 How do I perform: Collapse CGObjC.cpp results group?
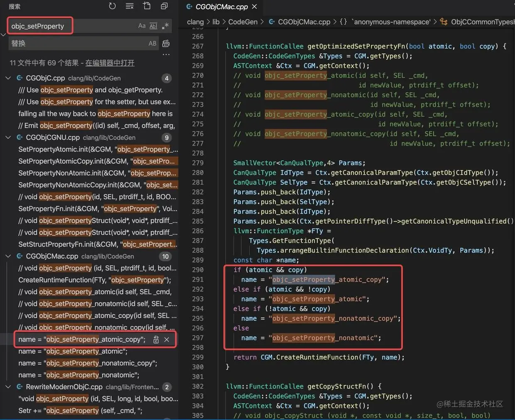click(x=8, y=78)
